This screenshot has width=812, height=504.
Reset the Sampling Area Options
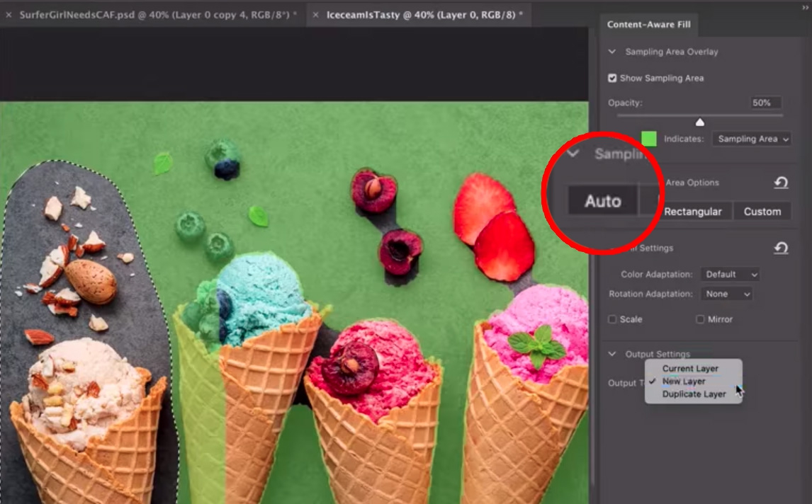pyautogui.click(x=781, y=183)
